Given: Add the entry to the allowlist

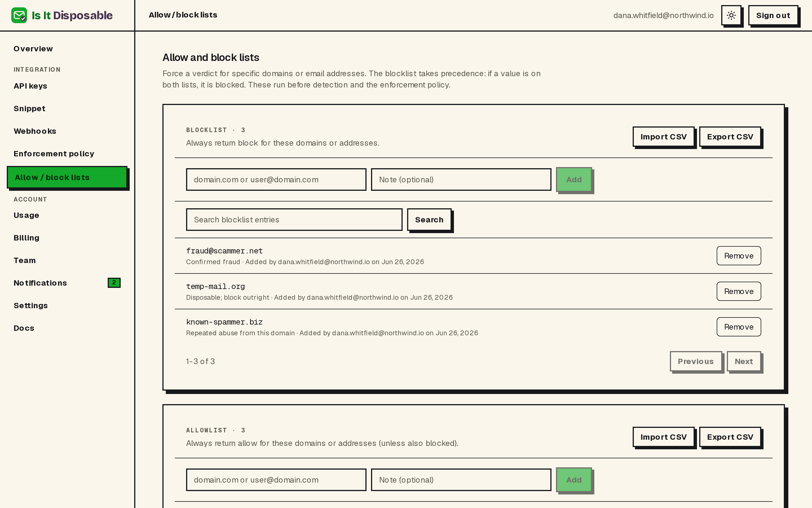Looking at the screenshot, I should tap(574, 480).
